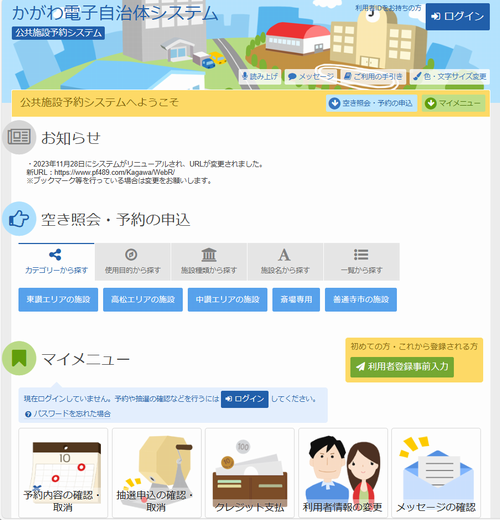The width and height of the screenshot is (500, 520).
Task: Jump to 空き照会・予約の申込 section
Action: 371,103
